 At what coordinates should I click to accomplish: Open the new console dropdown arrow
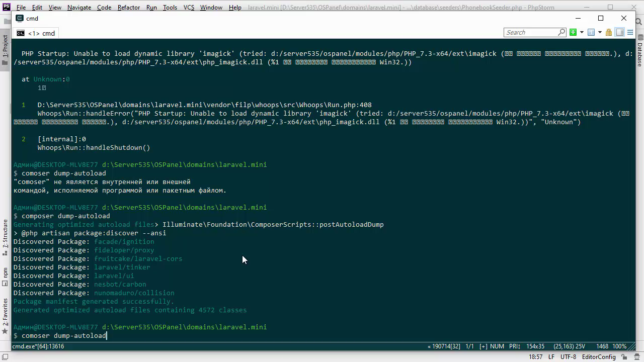pyautogui.click(x=582, y=32)
